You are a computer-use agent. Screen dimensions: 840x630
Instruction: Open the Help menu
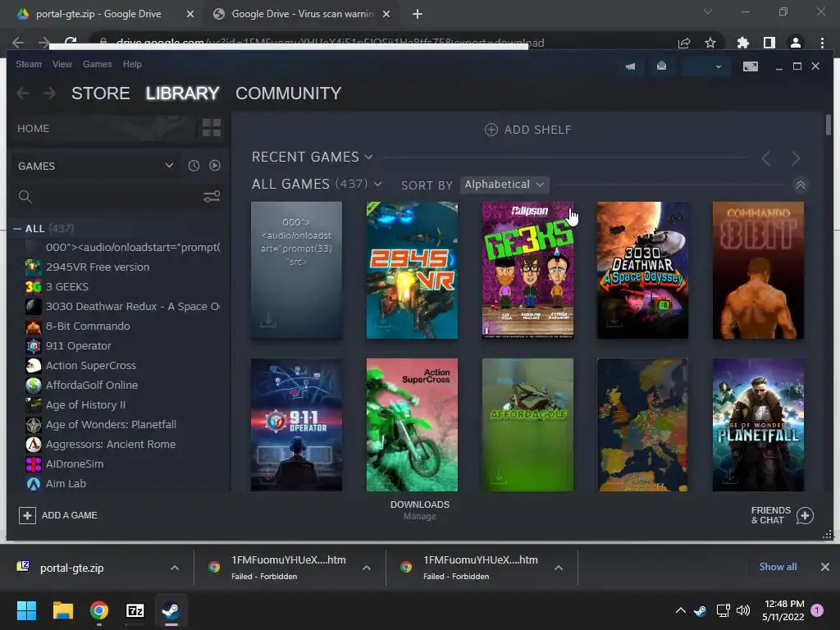click(x=132, y=64)
